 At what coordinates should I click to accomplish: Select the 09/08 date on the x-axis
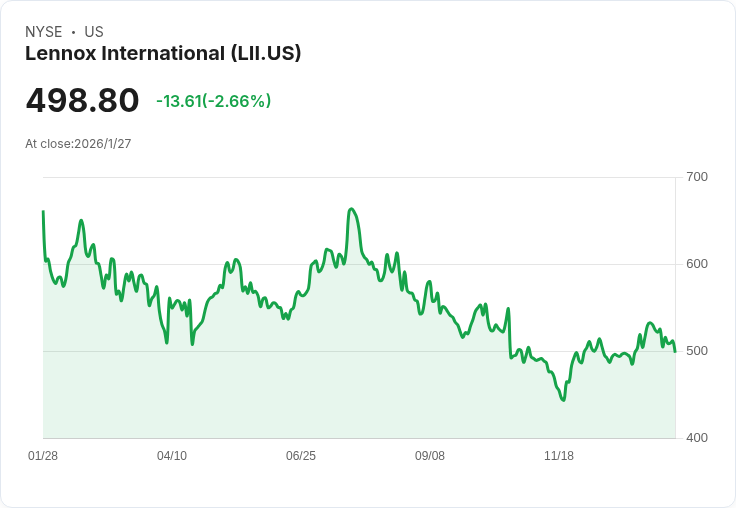tap(430, 456)
